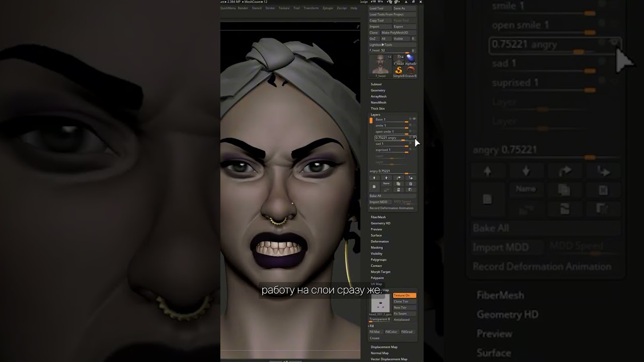The height and width of the screenshot is (362, 644).
Task: Expand the Normal Map section
Action: [379, 353]
